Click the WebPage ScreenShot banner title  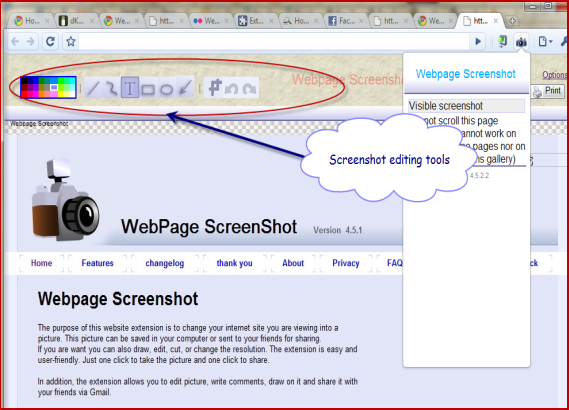pyautogui.click(x=209, y=227)
